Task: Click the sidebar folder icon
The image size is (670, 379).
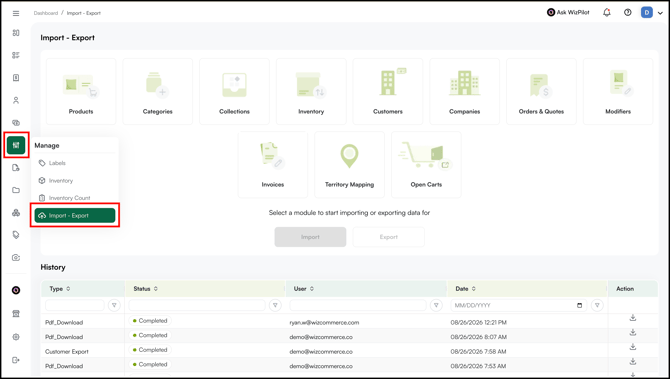Action: click(x=16, y=190)
